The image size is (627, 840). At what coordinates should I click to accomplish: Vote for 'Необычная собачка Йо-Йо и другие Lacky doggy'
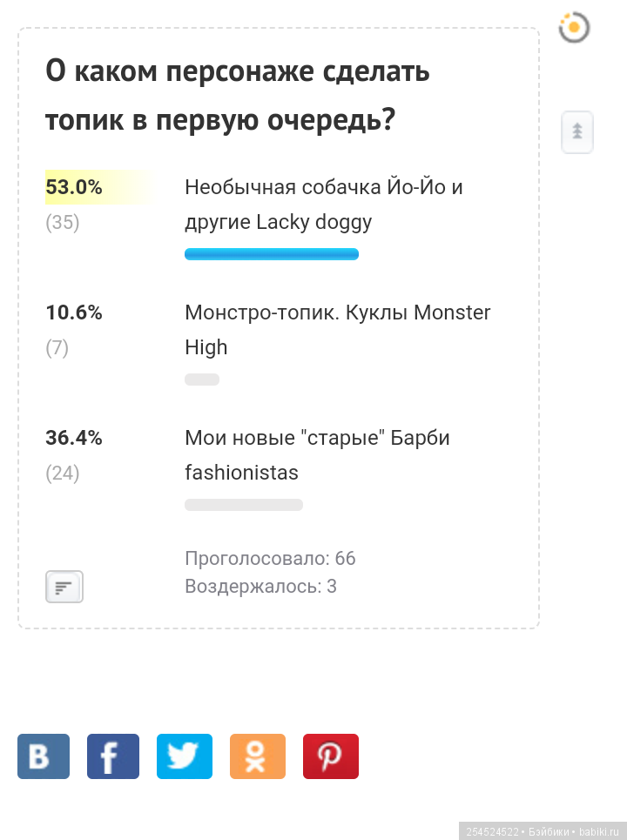pyautogui.click(x=322, y=204)
